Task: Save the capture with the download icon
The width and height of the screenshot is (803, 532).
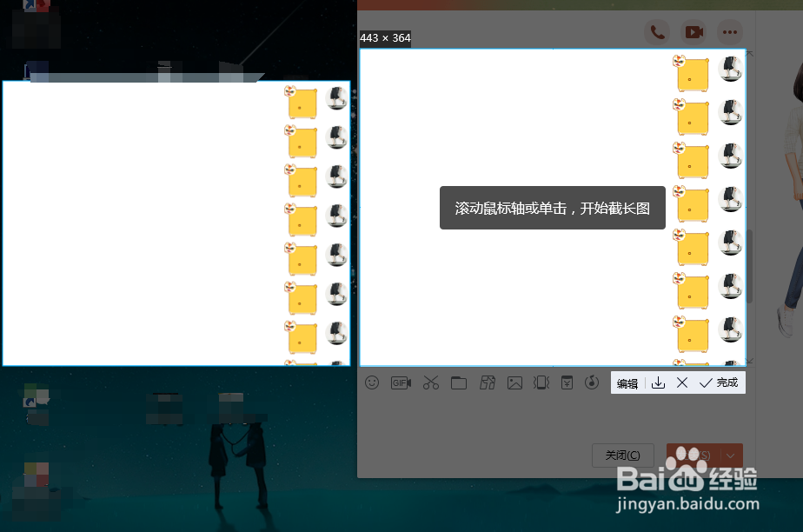Action: (658, 382)
